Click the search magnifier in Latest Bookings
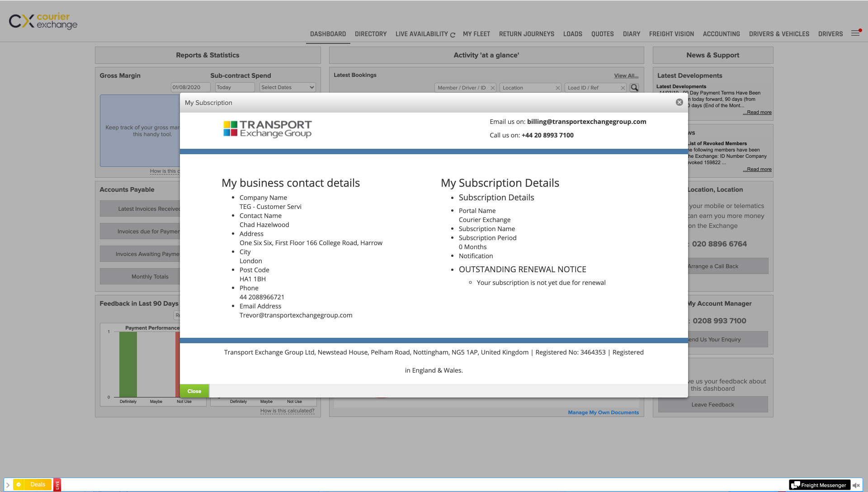This screenshot has height=492, width=868. (634, 88)
